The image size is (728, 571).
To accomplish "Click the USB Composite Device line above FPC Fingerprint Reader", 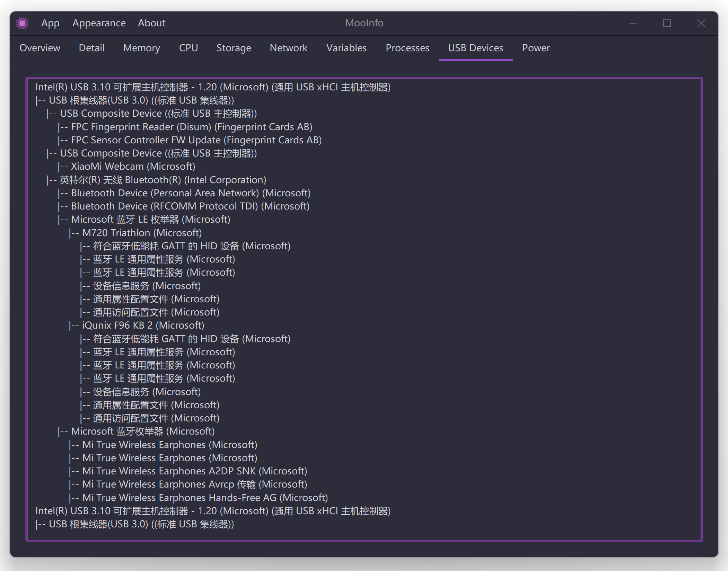I will pyautogui.click(x=151, y=113).
